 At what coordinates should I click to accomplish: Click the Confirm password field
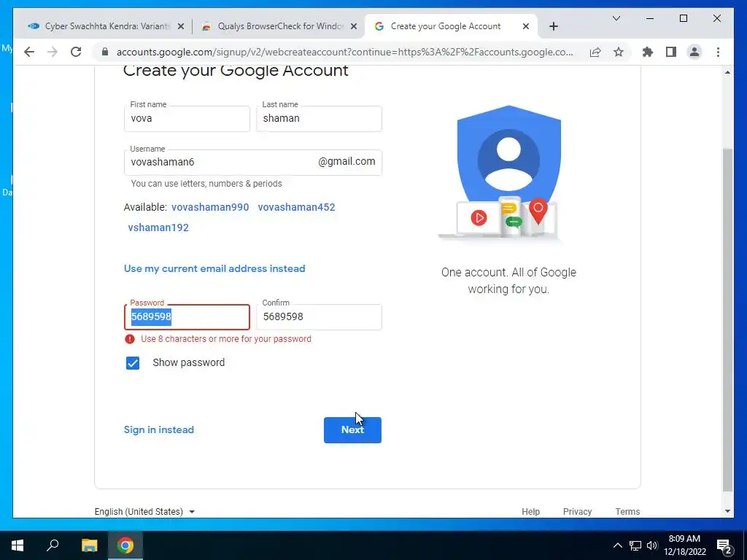pyautogui.click(x=319, y=316)
